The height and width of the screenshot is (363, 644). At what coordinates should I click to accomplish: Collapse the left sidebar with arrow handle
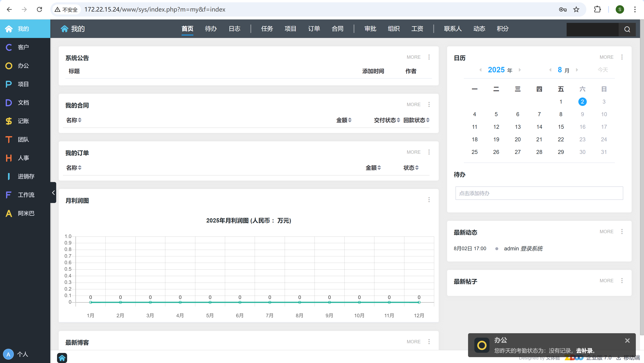coord(53,193)
